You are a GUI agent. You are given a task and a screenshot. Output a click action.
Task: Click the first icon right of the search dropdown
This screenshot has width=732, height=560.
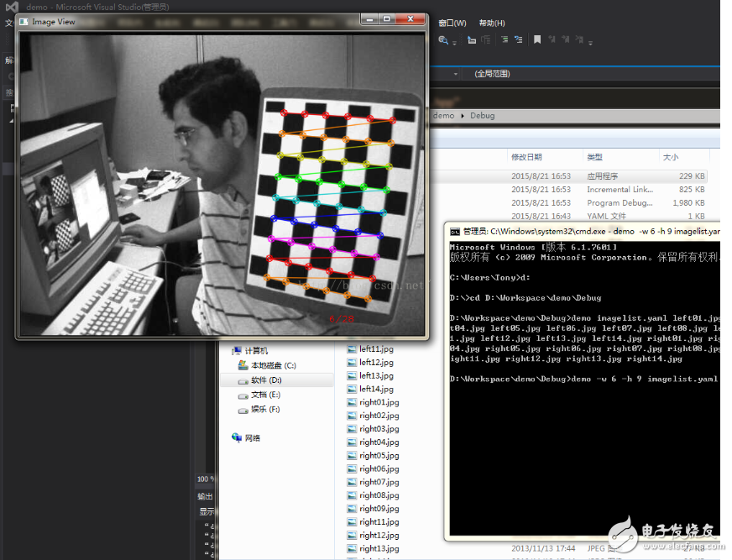pos(472,39)
